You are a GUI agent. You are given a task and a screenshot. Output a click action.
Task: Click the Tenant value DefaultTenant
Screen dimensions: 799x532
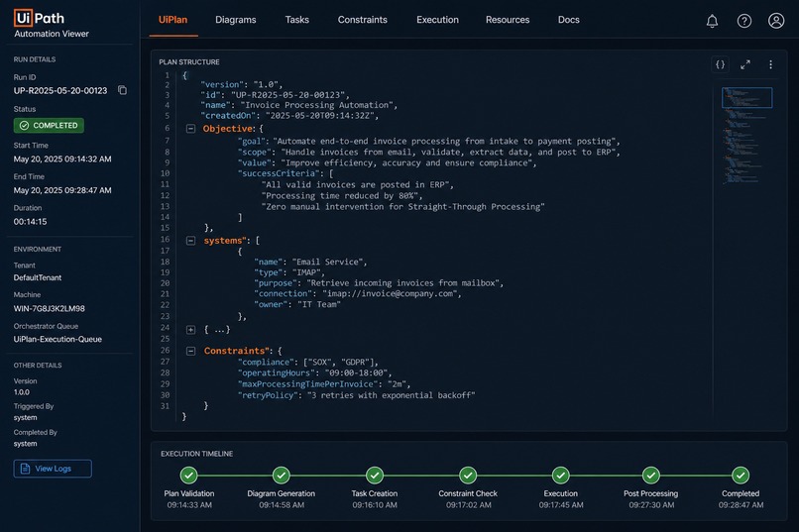point(38,277)
